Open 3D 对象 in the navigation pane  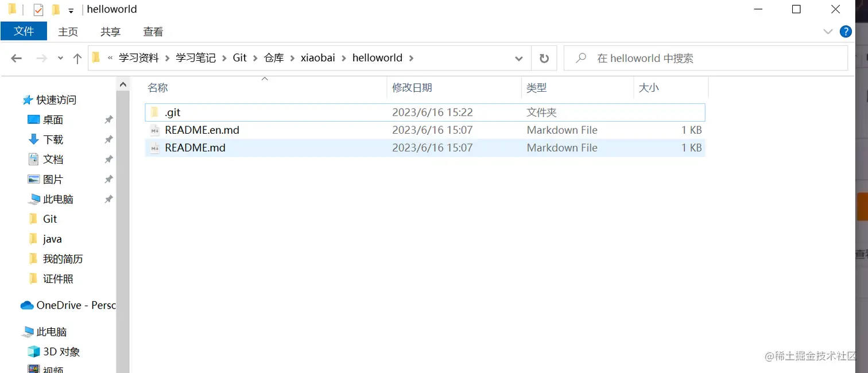coord(61,352)
